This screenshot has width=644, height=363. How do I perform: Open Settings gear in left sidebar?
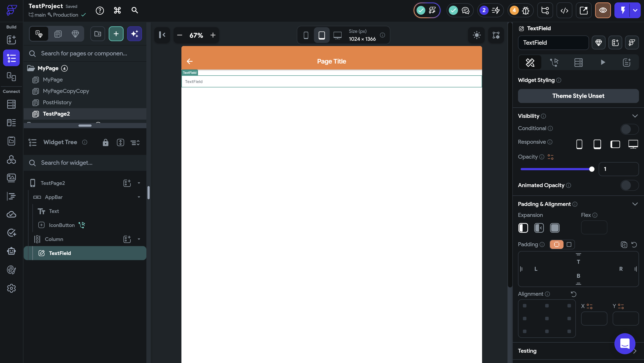click(11, 288)
